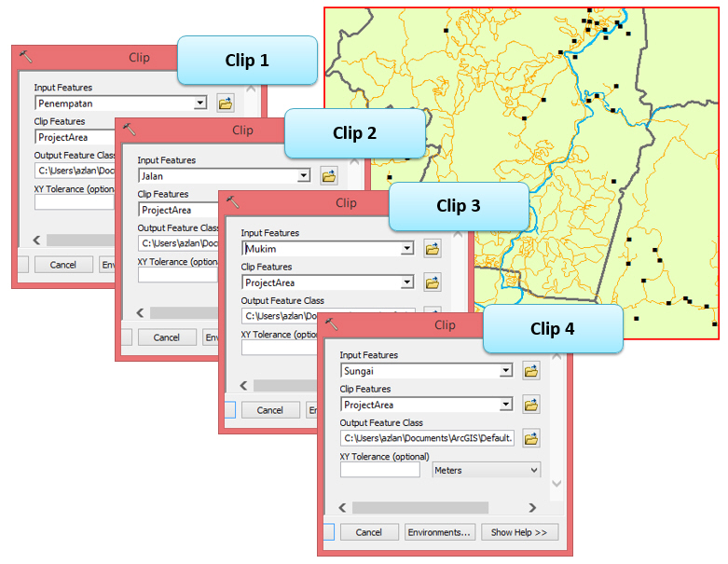Viewport: 728px width, 564px height.
Task: Click hammer tool icon in Penempatan Clip title bar
Action: click(25, 57)
